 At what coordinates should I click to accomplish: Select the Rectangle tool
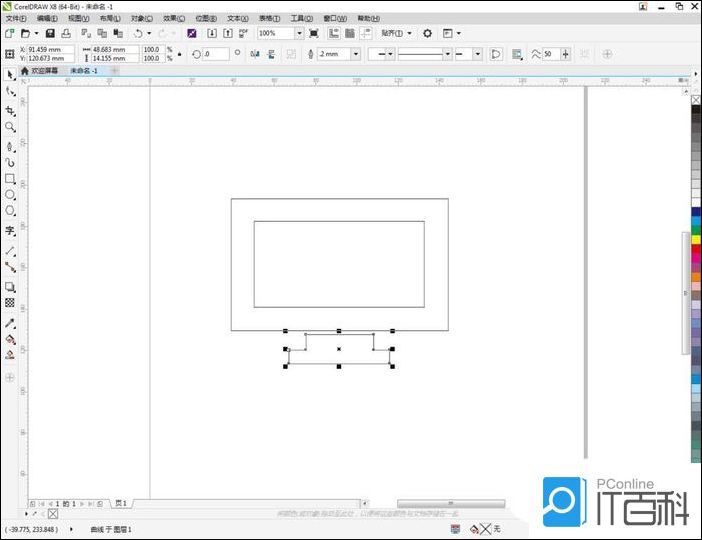point(10,178)
